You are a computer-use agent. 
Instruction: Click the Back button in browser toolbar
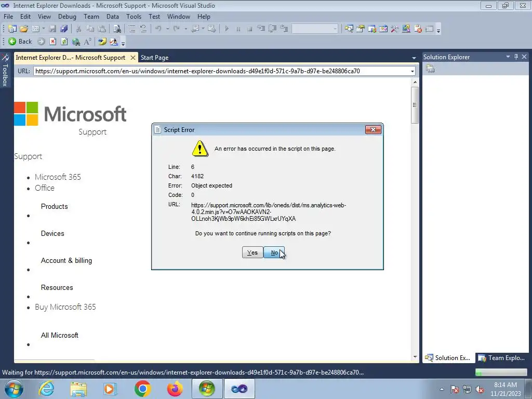pyautogui.click(x=20, y=42)
